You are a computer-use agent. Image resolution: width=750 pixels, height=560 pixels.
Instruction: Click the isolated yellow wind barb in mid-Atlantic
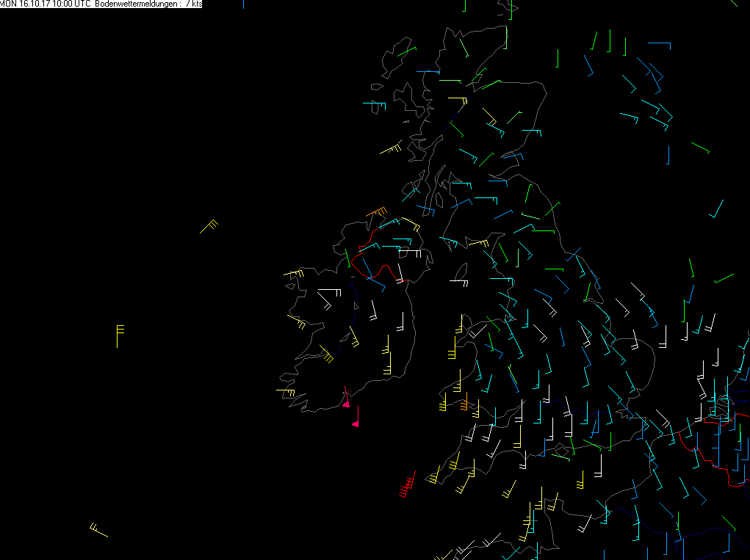[x=209, y=227]
